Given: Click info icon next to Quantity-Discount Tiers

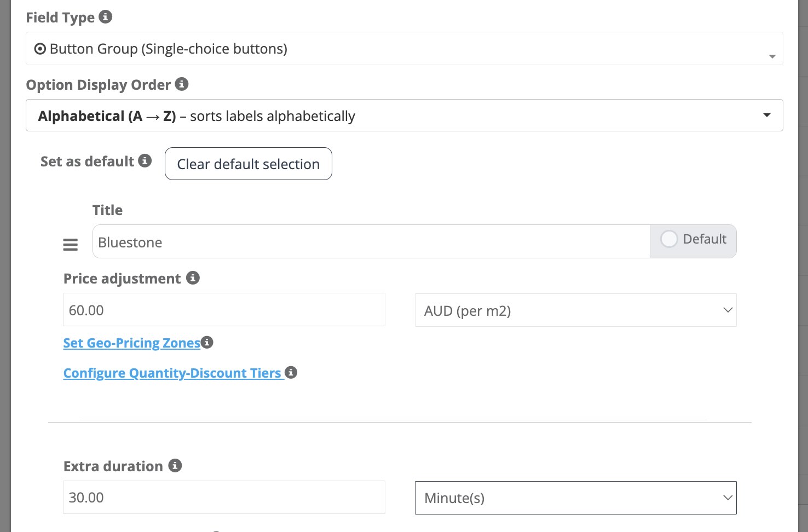Looking at the screenshot, I should (291, 373).
